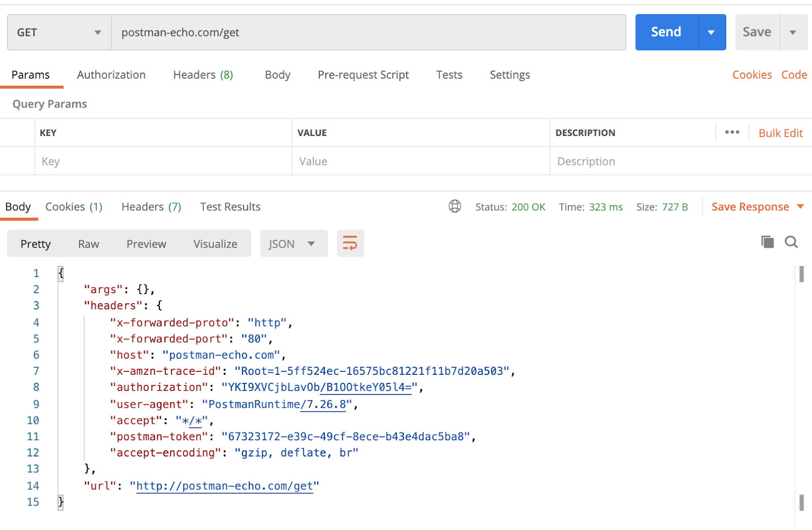Viewport: 812px width, 530px height.
Task: Click the "x-forwarded-port" key
Action: (x=169, y=339)
